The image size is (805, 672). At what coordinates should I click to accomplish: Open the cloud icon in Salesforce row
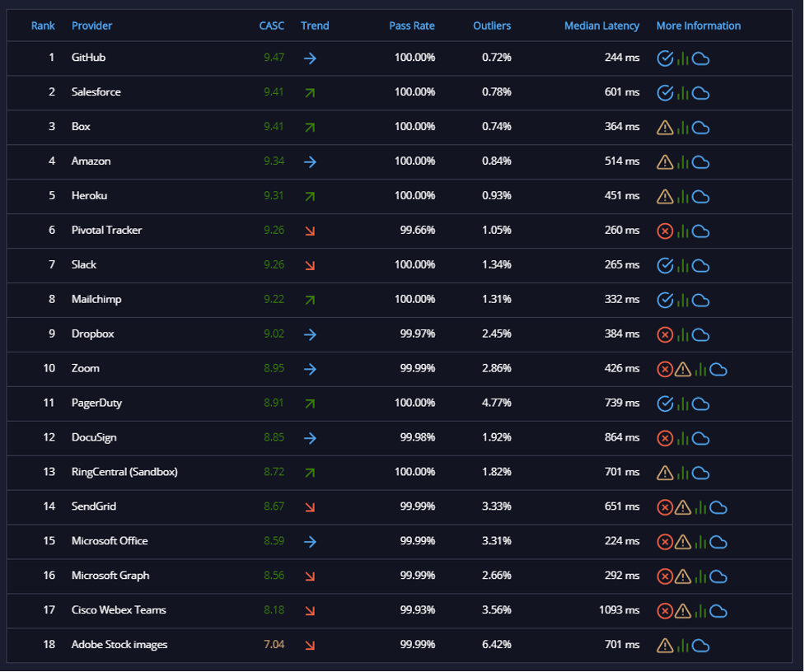pos(701,93)
